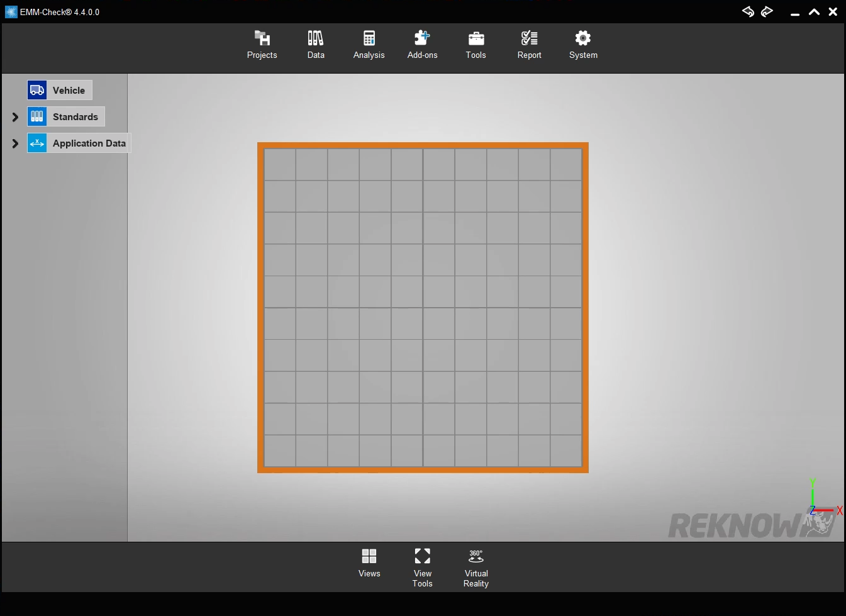Select the Standards tree label
This screenshot has height=616, width=846.
pos(75,117)
